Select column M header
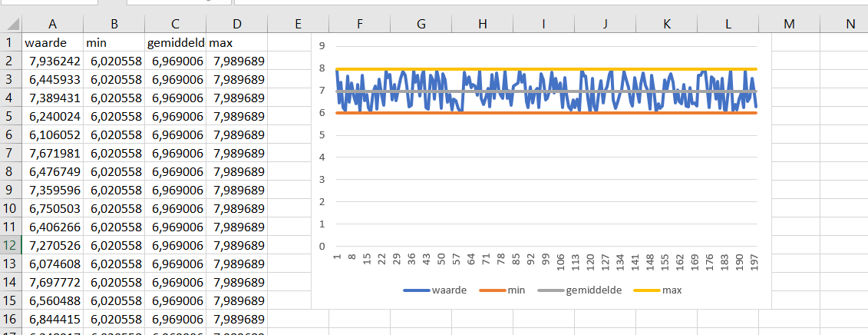The image size is (868, 335). pyautogui.click(x=790, y=24)
